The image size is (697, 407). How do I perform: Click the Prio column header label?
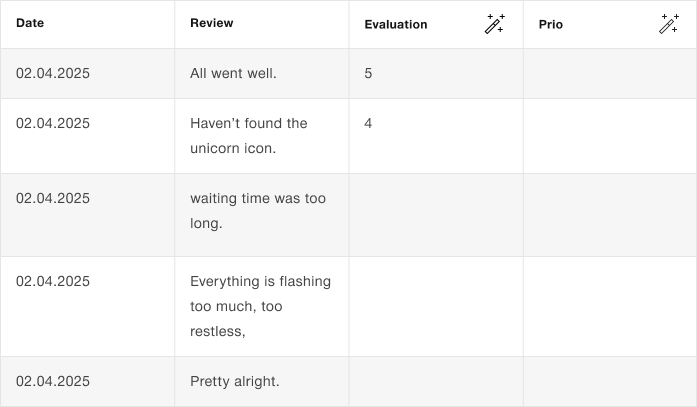tap(550, 24)
